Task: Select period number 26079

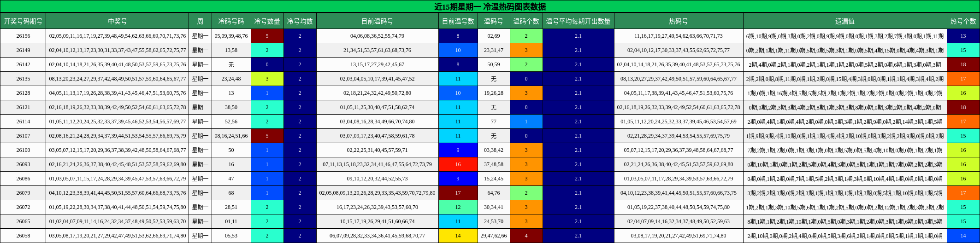Action: 23,193
